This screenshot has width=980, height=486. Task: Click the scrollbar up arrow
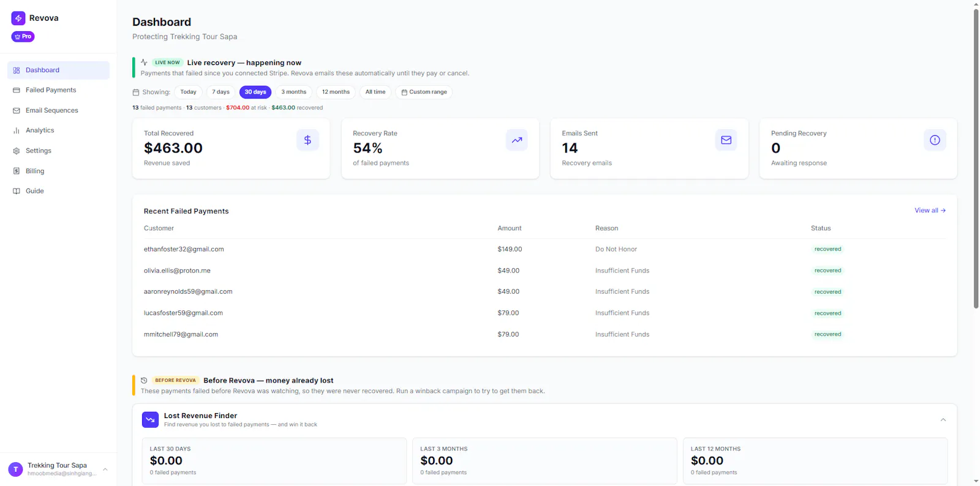click(976, 4)
